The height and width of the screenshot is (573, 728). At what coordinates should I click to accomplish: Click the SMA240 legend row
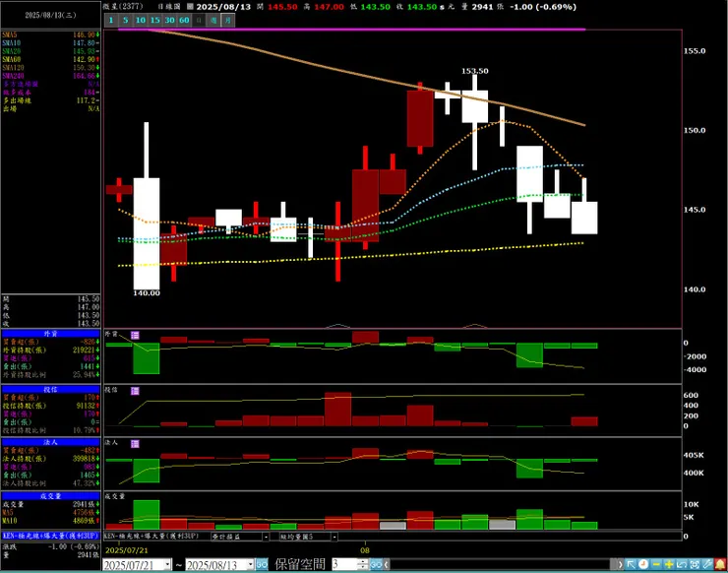50,76
